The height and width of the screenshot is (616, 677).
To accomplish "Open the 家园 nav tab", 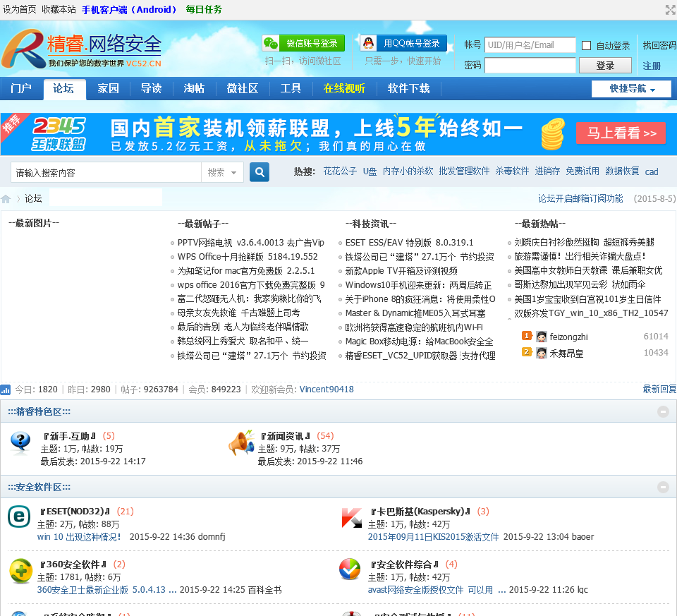I will tap(108, 89).
